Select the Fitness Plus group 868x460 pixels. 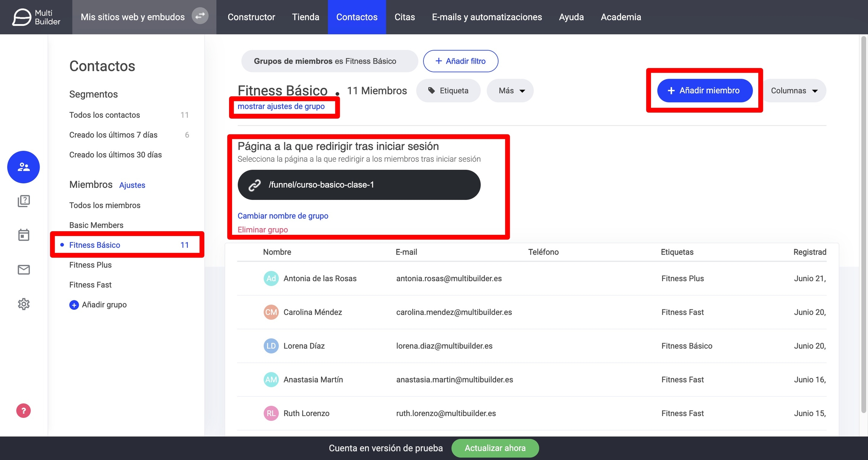(x=90, y=265)
